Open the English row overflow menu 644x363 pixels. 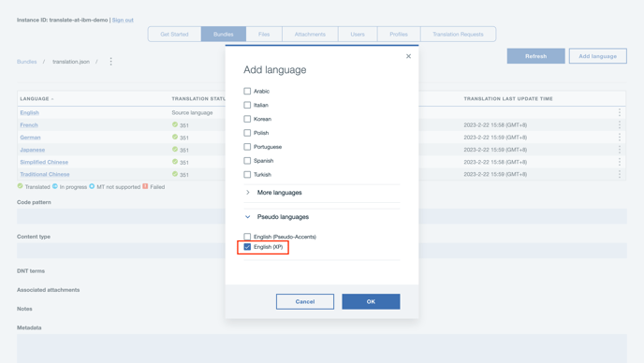click(620, 112)
